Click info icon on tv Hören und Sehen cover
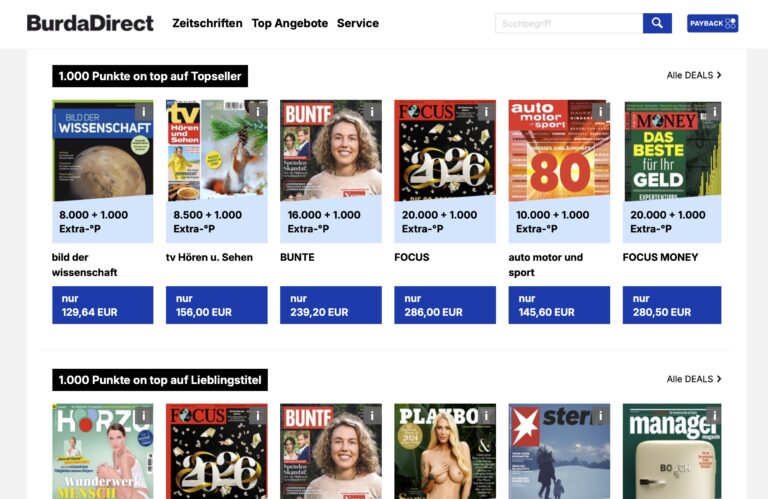Image resolution: width=768 pixels, height=499 pixels. point(257,112)
